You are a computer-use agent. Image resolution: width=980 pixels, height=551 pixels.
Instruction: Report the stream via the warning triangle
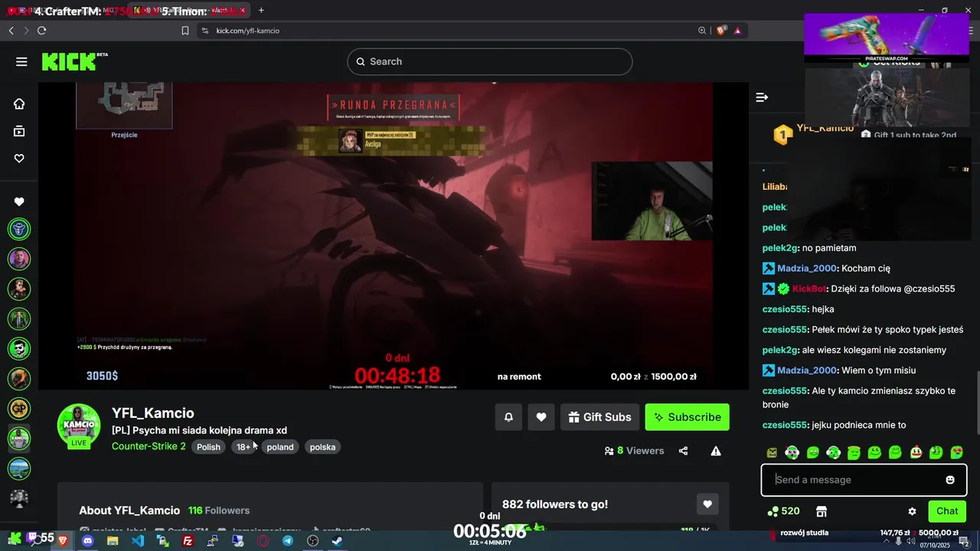pyautogui.click(x=716, y=451)
